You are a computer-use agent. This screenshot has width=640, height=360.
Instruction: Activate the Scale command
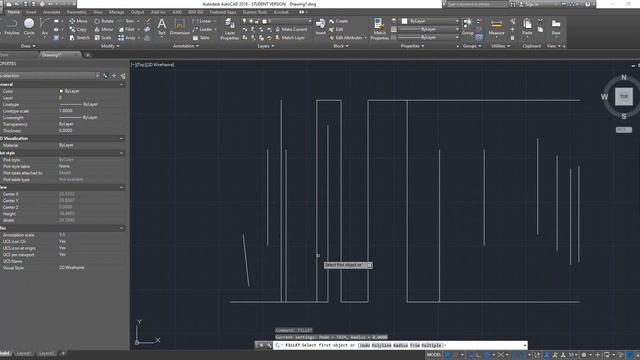[102, 38]
